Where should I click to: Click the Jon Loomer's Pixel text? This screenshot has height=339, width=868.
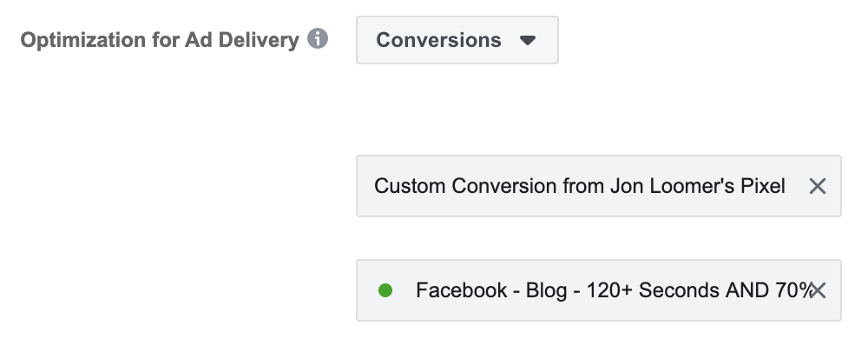click(698, 186)
